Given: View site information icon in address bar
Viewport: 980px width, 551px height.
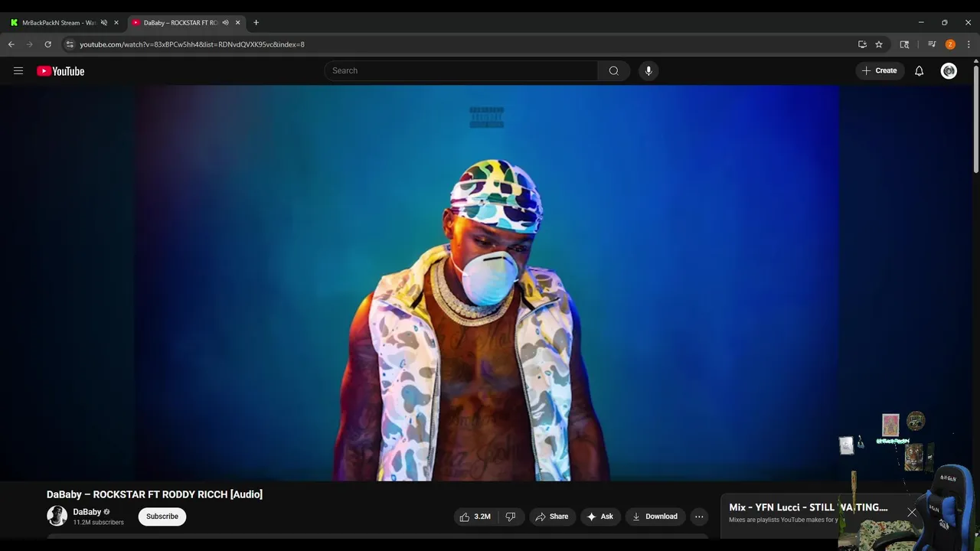Looking at the screenshot, I should pos(70,44).
